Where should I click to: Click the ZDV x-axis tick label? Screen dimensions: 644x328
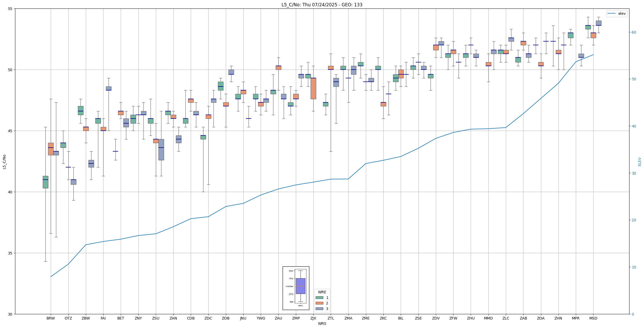436,318
